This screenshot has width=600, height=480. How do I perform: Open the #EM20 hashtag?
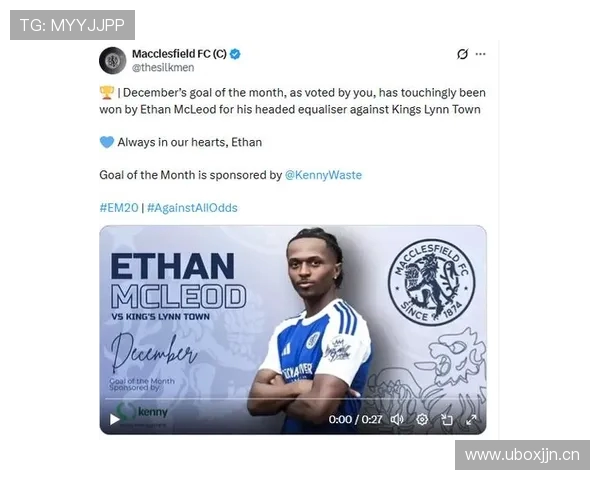(x=119, y=208)
